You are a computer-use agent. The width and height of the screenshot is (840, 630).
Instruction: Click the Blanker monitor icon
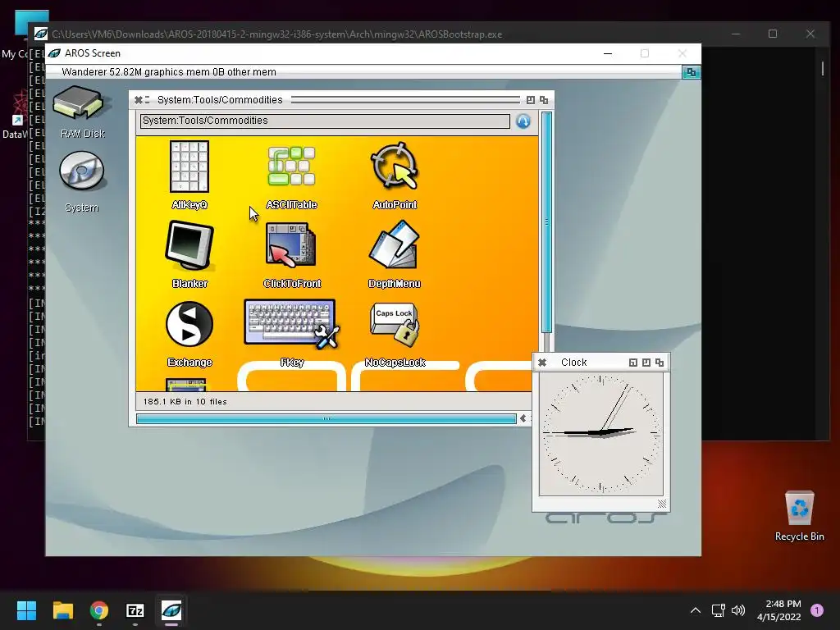click(189, 246)
